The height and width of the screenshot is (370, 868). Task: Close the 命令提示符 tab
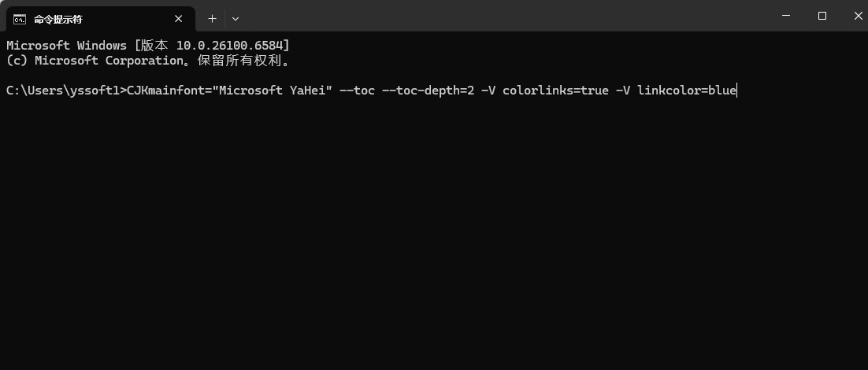coord(180,18)
